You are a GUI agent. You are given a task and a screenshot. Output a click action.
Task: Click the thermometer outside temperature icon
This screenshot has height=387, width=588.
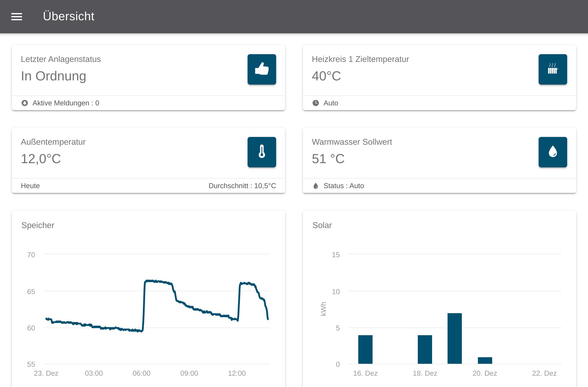click(x=262, y=152)
